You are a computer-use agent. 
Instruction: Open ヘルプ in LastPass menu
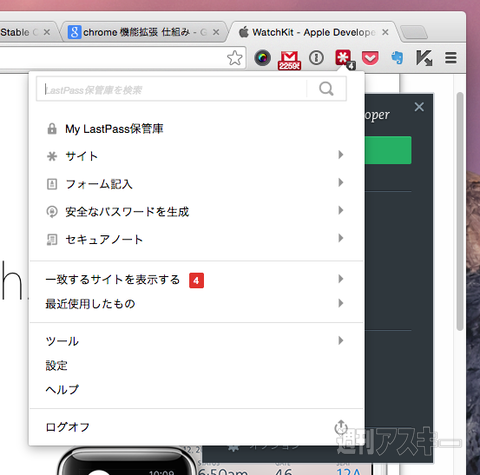click(x=196, y=389)
